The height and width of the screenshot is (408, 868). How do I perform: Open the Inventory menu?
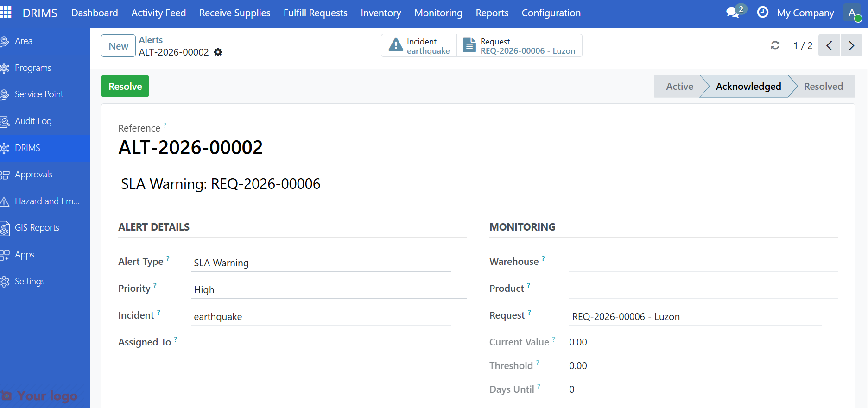pos(381,13)
